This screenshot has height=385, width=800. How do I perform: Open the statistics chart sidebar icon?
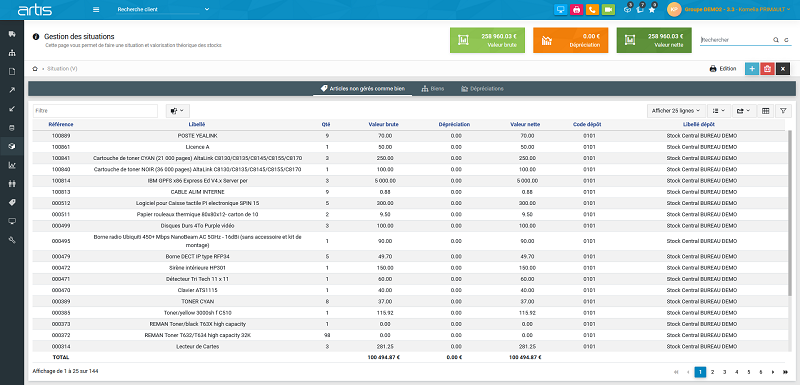(x=12, y=165)
